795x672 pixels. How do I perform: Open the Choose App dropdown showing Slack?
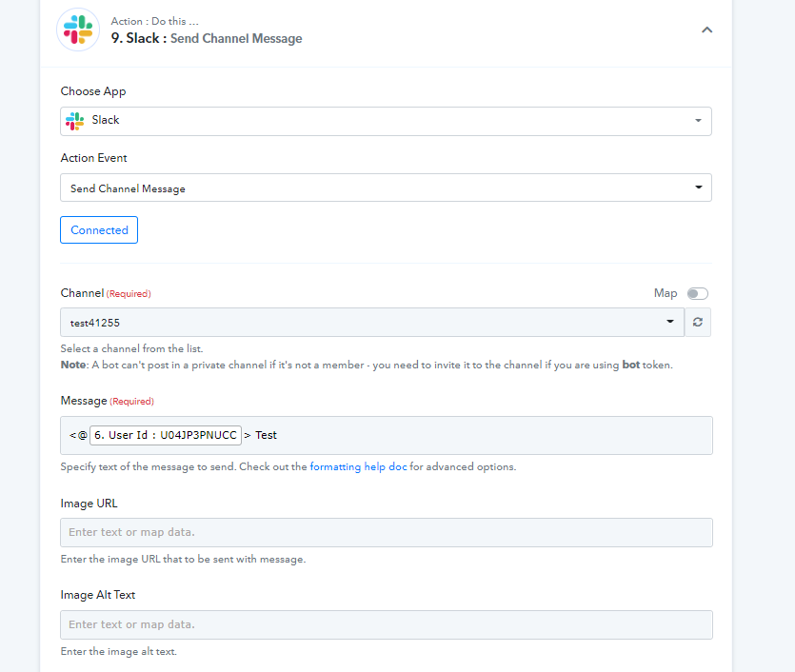pyautogui.click(x=386, y=121)
